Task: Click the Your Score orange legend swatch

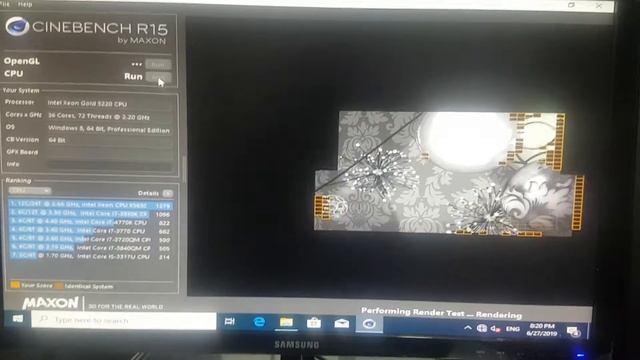Action: [15, 284]
